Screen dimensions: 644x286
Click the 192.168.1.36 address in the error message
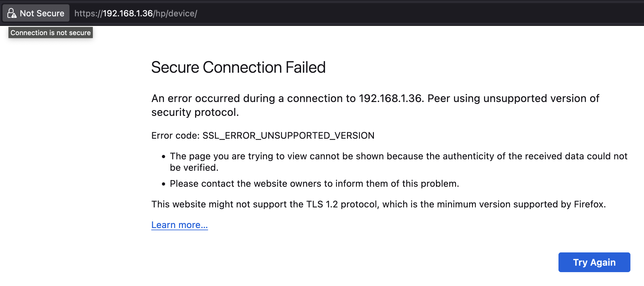point(390,98)
